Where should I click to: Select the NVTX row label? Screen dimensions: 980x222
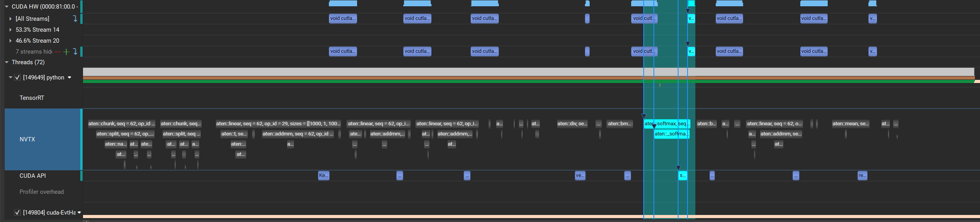(27, 139)
